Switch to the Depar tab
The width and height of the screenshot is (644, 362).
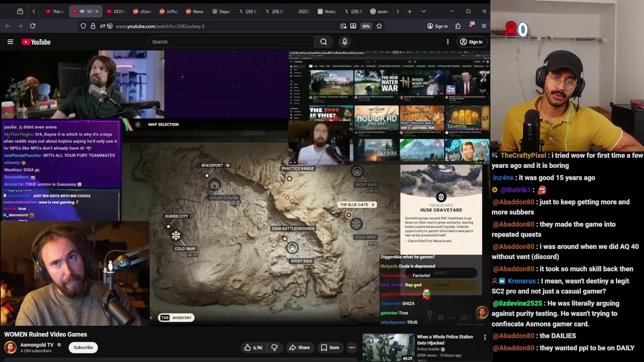tap(221, 11)
